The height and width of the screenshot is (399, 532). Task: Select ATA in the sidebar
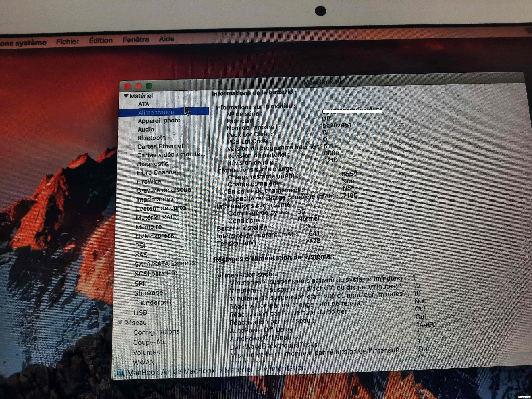click(144, 104)
